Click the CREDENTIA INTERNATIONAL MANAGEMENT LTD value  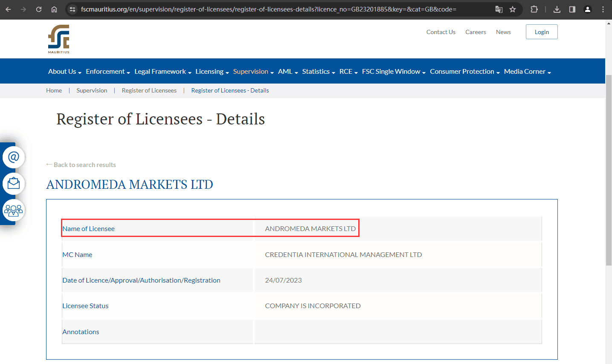click(x=343, y=255)
